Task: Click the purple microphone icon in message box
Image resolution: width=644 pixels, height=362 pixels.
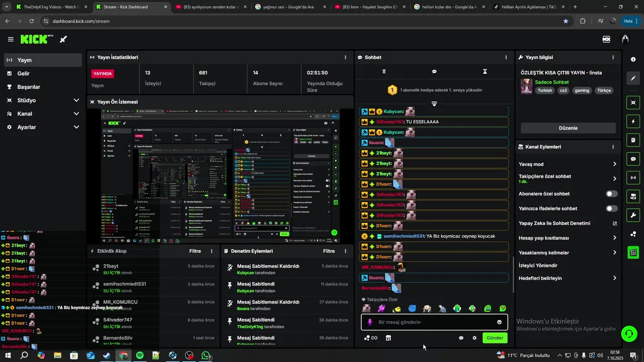Action: pyautogui.click(x=370, y=322)
